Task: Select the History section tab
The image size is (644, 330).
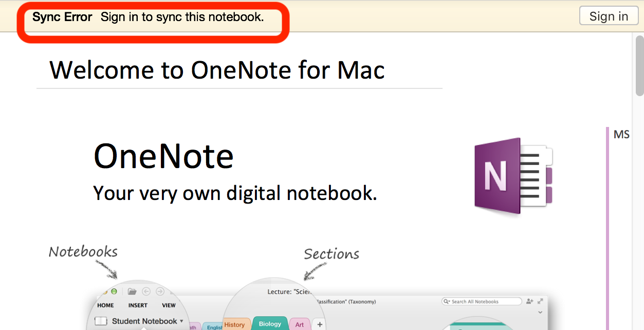Action: [235, 324]
